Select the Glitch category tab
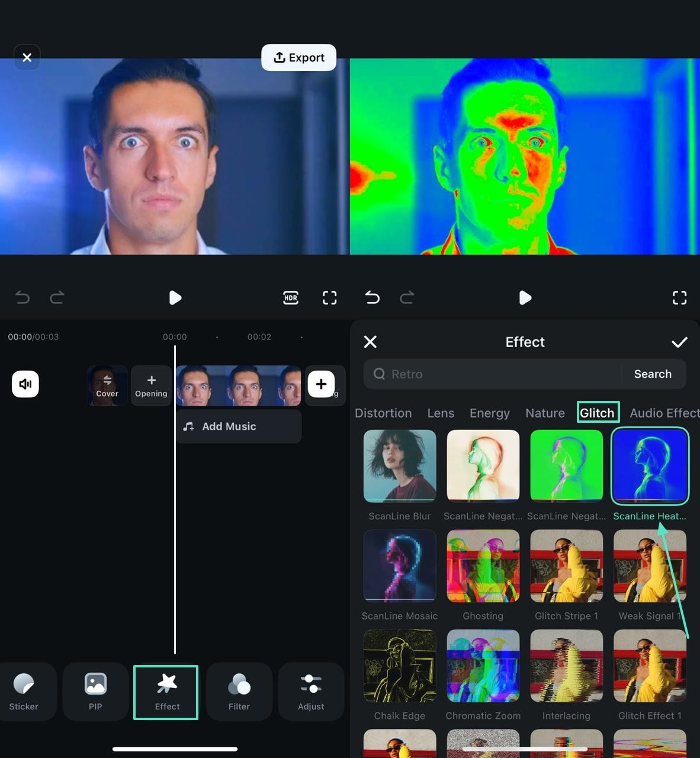Screen dimensions: 700x758 pos(598,413)
